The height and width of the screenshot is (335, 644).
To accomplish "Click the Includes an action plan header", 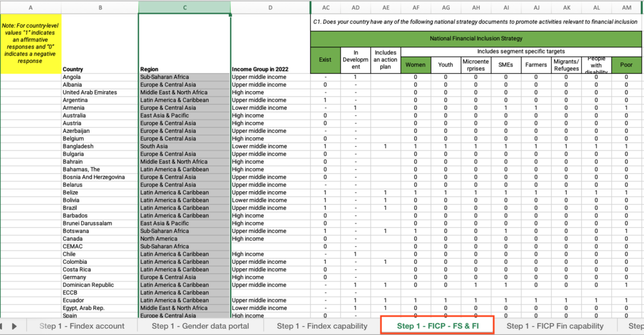I will 386,60.
